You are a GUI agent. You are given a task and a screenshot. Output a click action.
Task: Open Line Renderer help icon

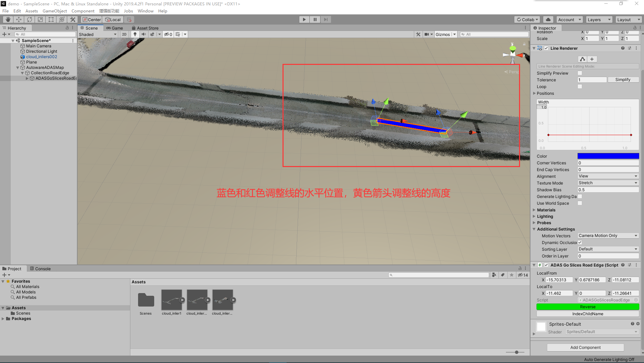(x=622, y=48)
